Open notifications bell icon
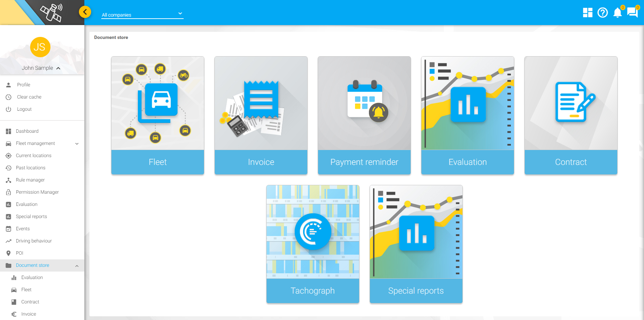644x320 pixels. 618,13
